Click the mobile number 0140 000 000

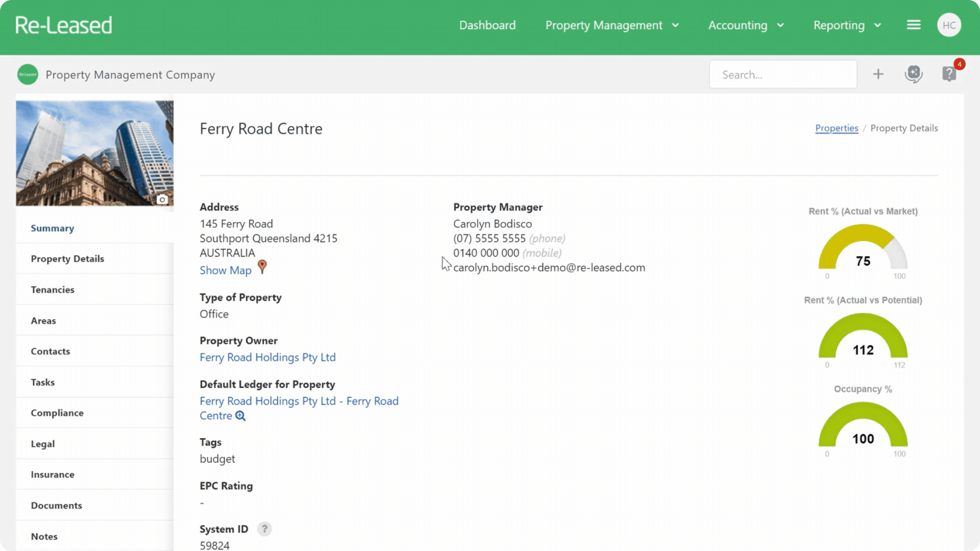pyautogui.click(x=486, y=253)
